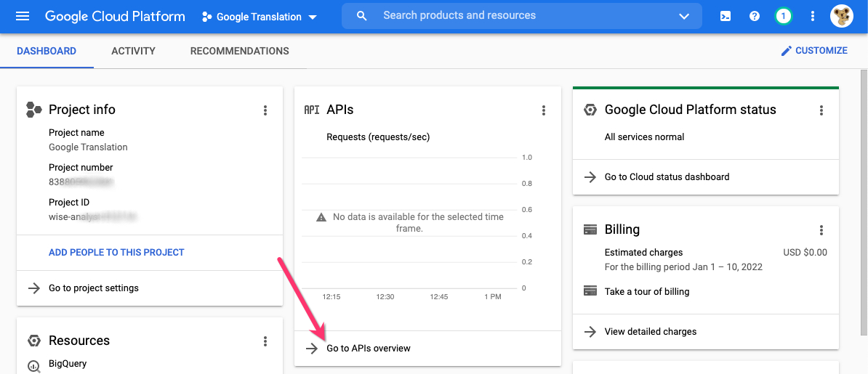Click the Customize dashboard button
Viewport: 868px width, 374px height.
[813, 51]
